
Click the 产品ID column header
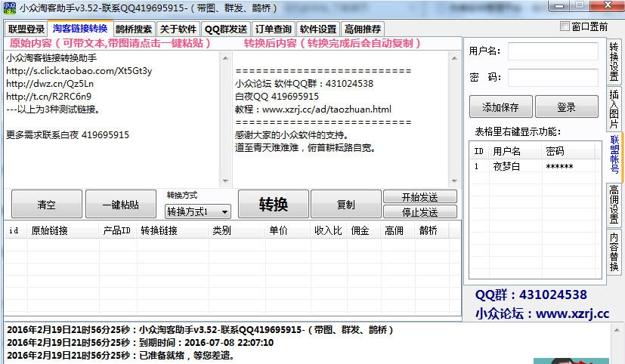[118, 230]
